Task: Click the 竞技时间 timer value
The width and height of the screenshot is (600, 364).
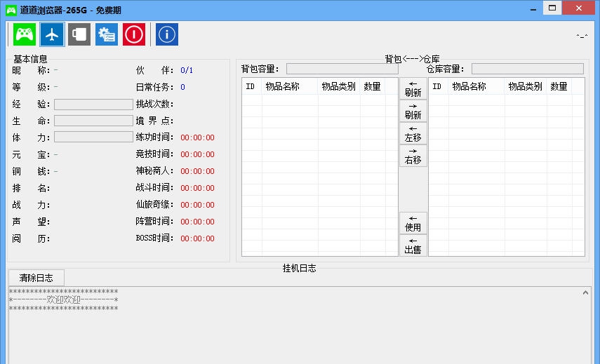Action: (197, 154)
